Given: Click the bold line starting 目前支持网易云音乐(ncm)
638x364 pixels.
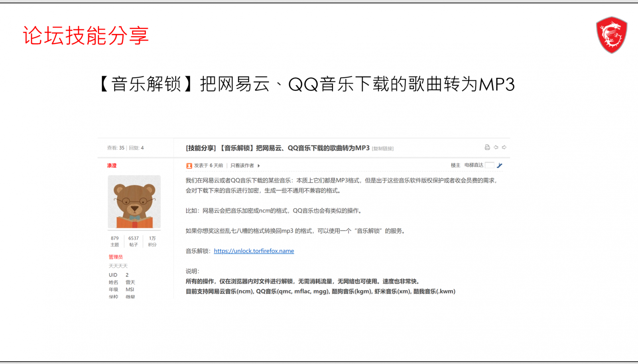Looking at the screenshot, I should [x=321, y=291].
